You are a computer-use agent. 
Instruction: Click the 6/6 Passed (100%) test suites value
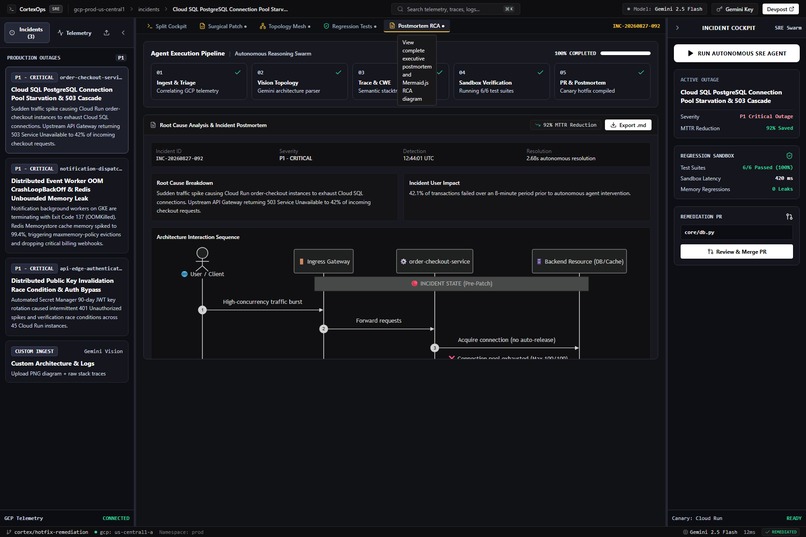pyautogui.click(x=767, y=168)
